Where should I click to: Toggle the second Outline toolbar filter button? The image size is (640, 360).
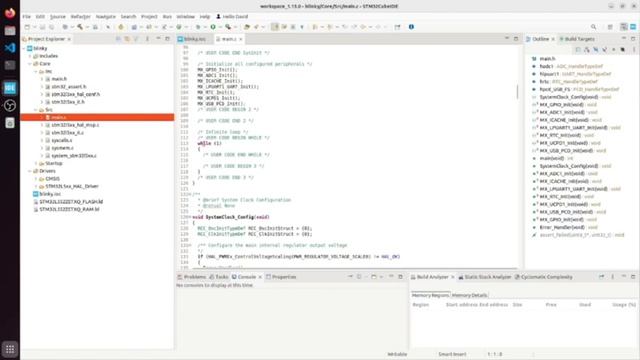(587, 49)
